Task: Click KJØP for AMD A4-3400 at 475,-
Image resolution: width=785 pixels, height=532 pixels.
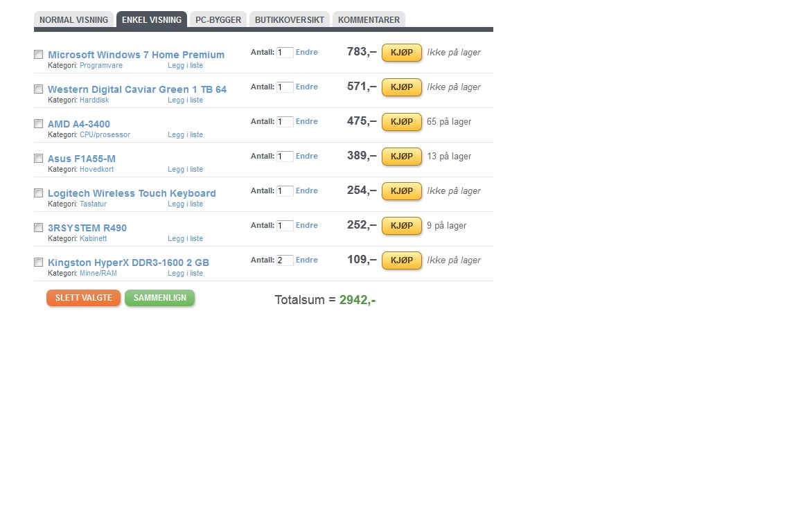Action: coord(402,122)
